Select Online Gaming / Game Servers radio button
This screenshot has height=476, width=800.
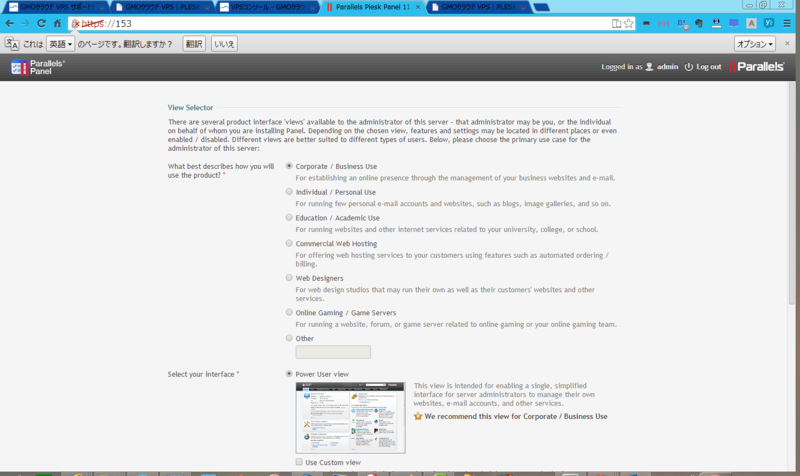click(x=289, y=312)
